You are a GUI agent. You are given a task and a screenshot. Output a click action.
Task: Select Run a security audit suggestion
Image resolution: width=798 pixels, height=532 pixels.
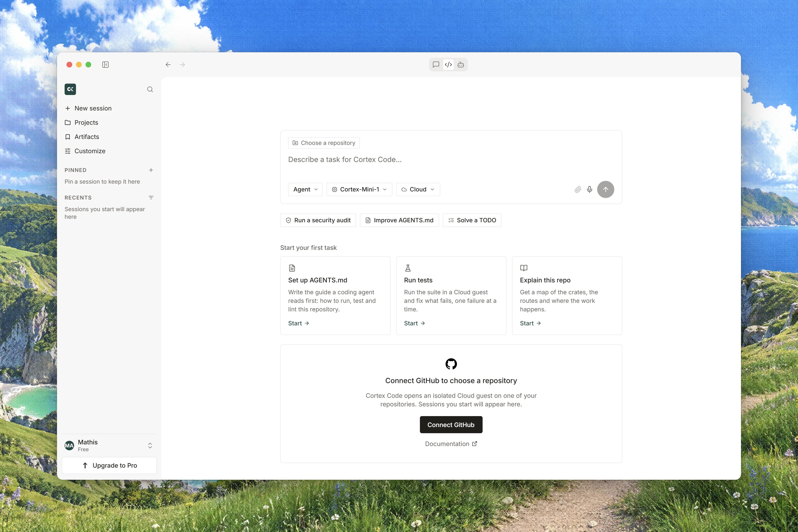318,220
